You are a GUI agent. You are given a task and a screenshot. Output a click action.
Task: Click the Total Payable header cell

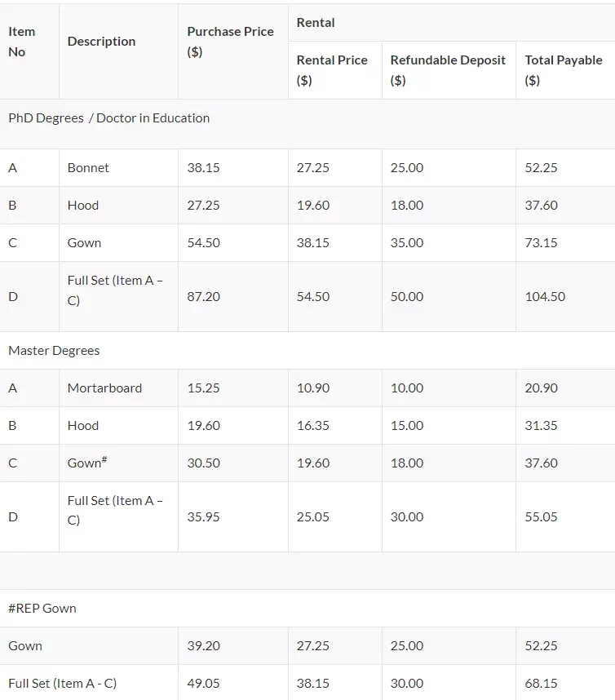point(565,70)
